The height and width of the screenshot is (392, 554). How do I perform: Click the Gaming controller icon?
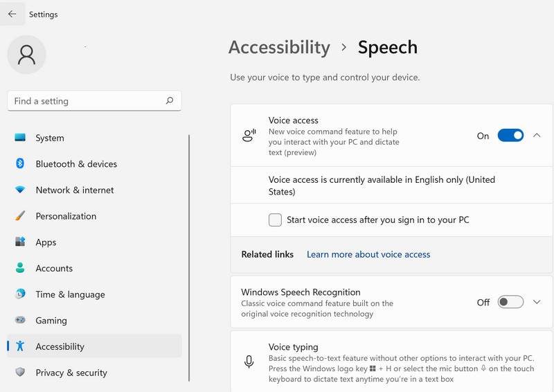(x=20, y=321)
